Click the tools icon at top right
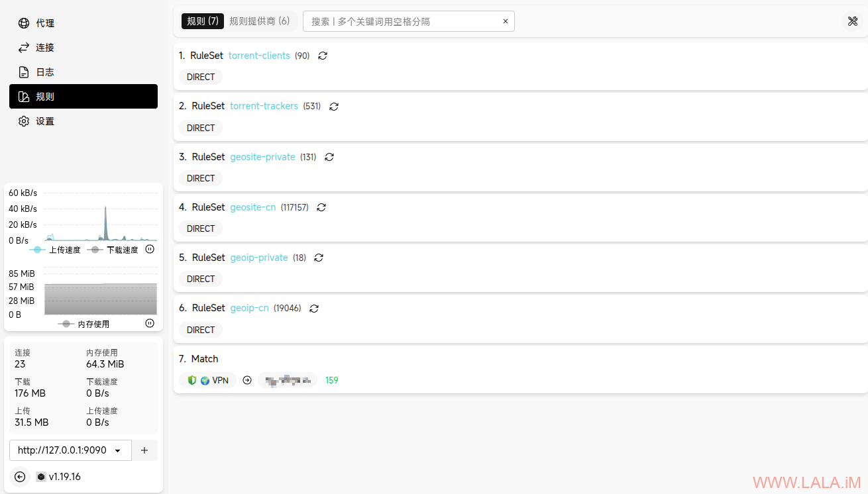The width and height of the screenshot is (868, 494). (852, 21)
